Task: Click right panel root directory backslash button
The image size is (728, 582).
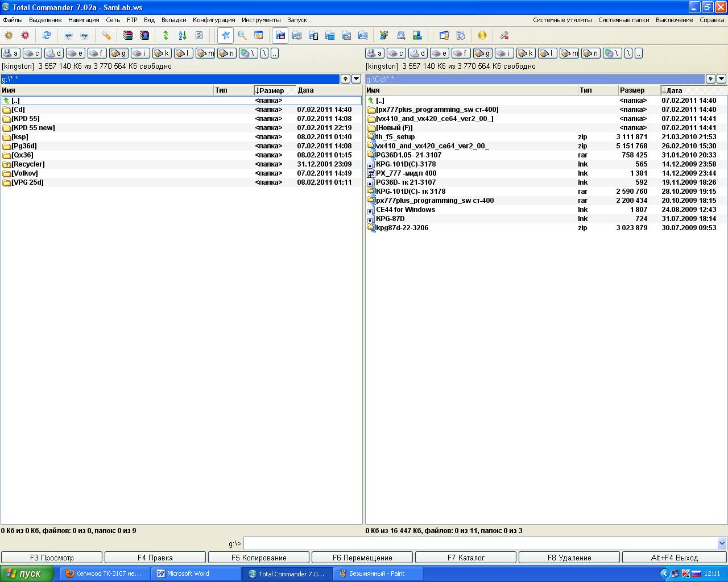Action: coord(628,53)
